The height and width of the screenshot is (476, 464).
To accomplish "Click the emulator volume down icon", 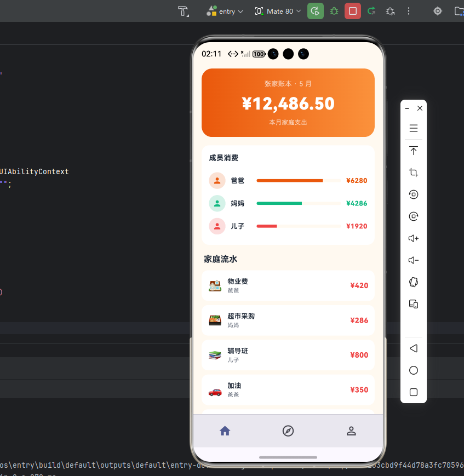I will [x=413, y=260].
